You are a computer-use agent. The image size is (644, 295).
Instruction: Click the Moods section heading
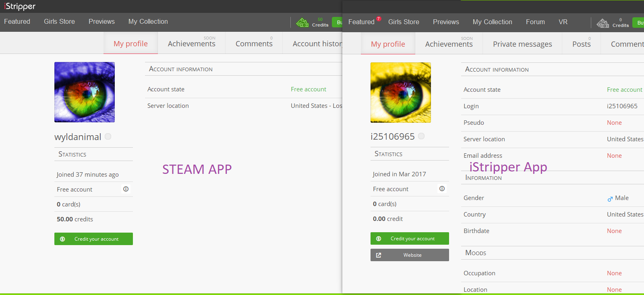click(x=476, y=253)
